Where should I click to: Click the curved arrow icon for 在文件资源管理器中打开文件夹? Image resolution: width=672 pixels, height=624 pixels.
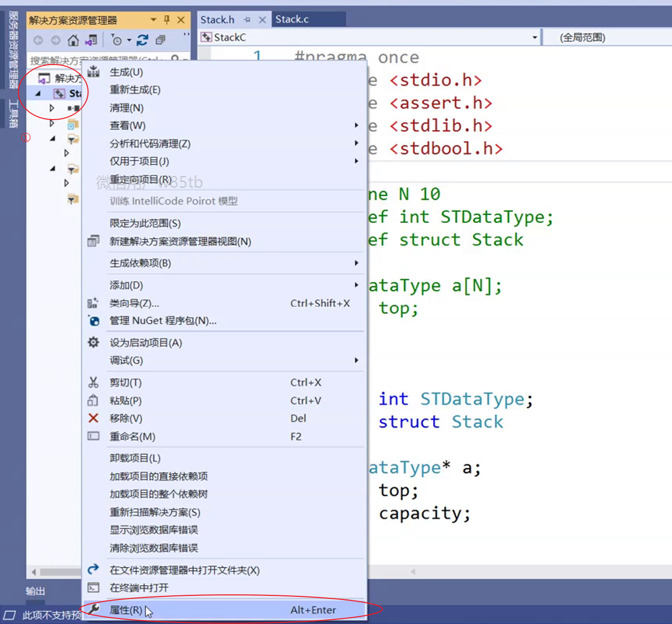point(94,569)
